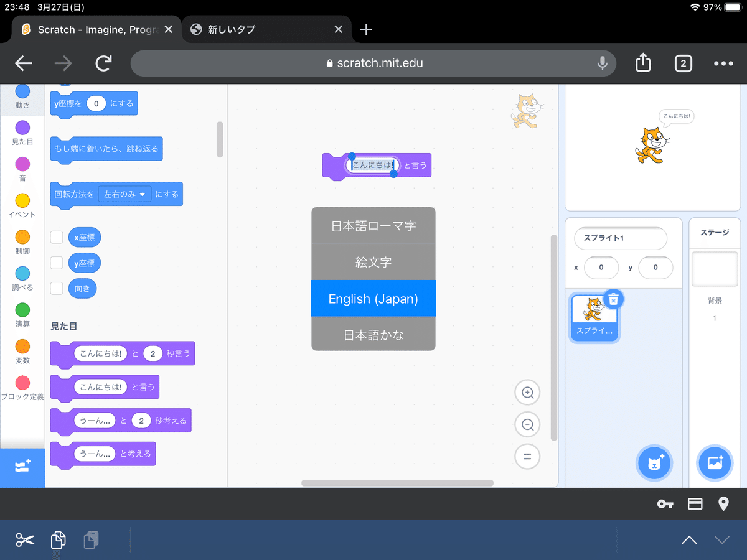Click the スプライト1 name field
Viewport: 747px width, 560px height.
(620, 238)
